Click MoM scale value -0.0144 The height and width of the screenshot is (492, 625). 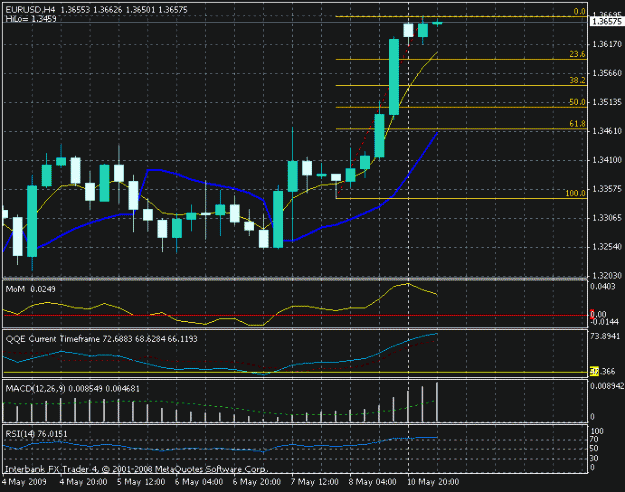604,321
